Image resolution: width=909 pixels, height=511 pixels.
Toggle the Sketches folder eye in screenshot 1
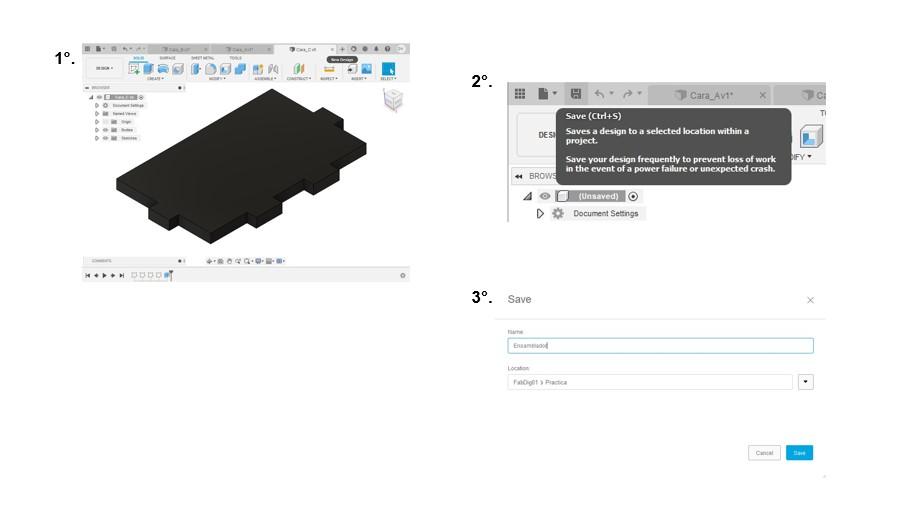(x=106, y=138)
